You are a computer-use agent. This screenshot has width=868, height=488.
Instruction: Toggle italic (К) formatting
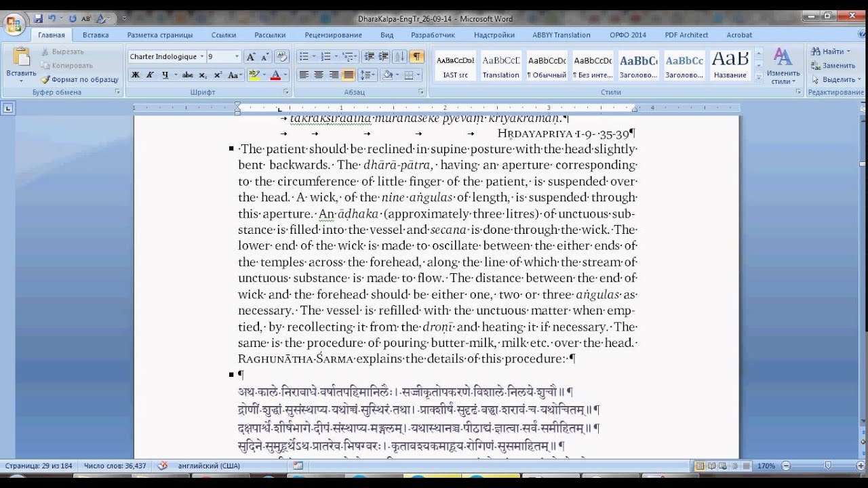pyautogui.click(x=151, y=75)
